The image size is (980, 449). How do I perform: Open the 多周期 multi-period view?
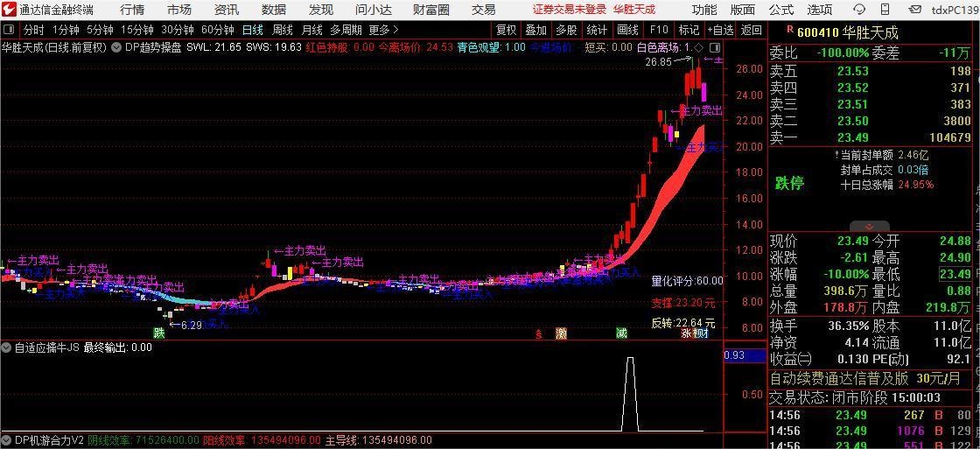point(346,30)
